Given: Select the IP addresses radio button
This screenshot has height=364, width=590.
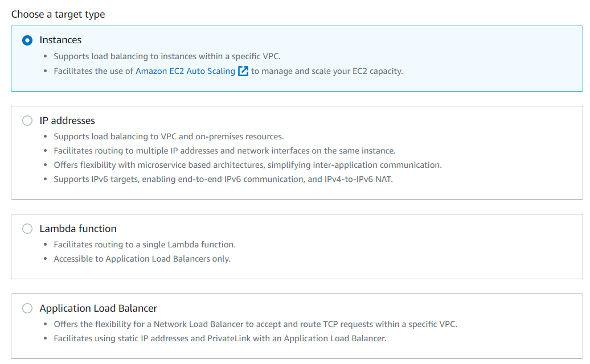Looking at the screenshot, I should click(27, 121).
